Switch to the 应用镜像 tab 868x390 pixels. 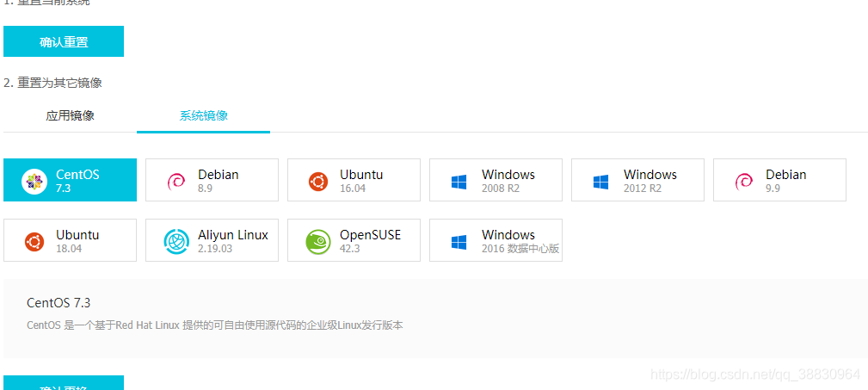71,115
